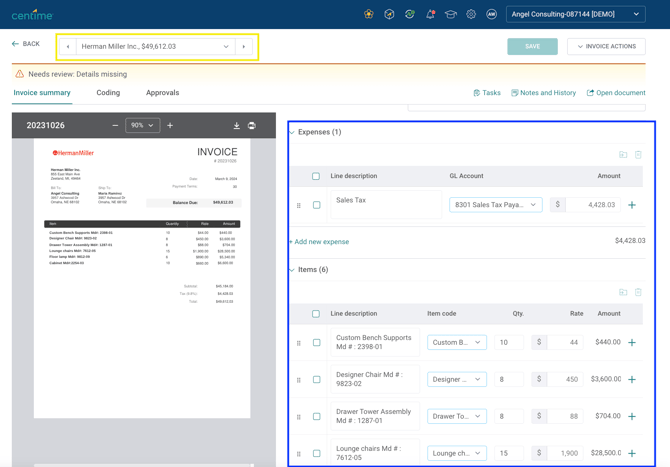Click the trash icon in Items section
Screen dimensions: 670x467
(x=638, y=292)
